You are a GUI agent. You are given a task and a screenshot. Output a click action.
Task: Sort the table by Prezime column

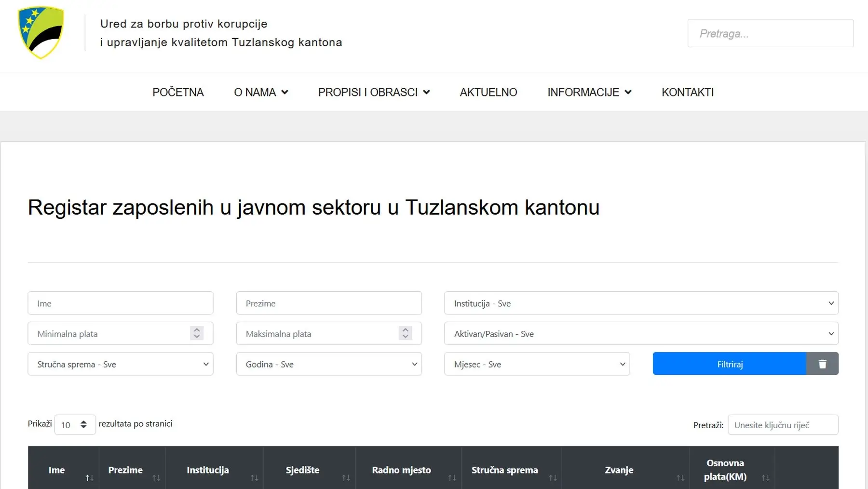pyautogui.click(x=156, y=478)
